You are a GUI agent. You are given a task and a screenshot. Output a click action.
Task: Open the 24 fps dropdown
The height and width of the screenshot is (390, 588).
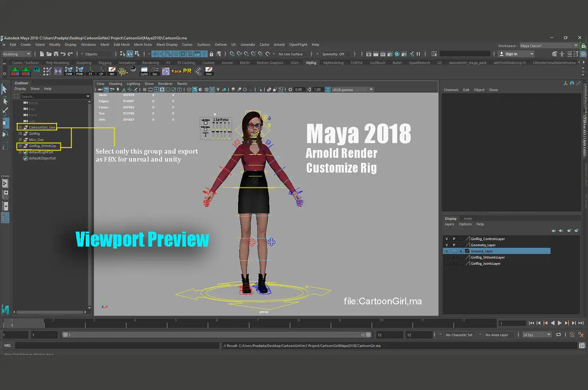coord(537,335)
